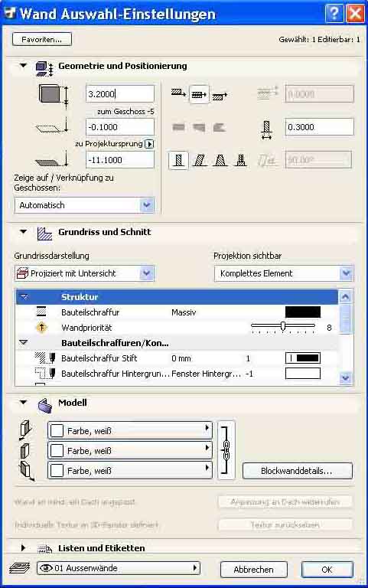
Task: Toggle the chain link for surface materials
Action: (x=226, y=450)
